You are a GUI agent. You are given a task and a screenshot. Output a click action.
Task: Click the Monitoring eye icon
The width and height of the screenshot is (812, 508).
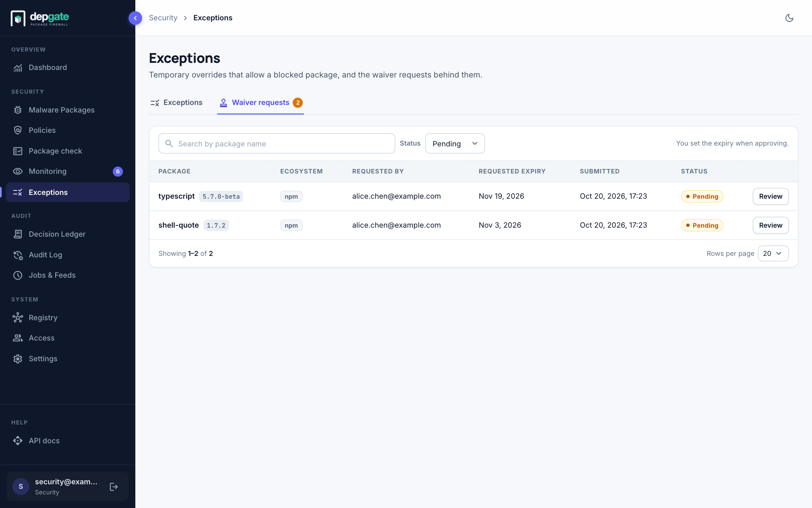click(18, 171)
